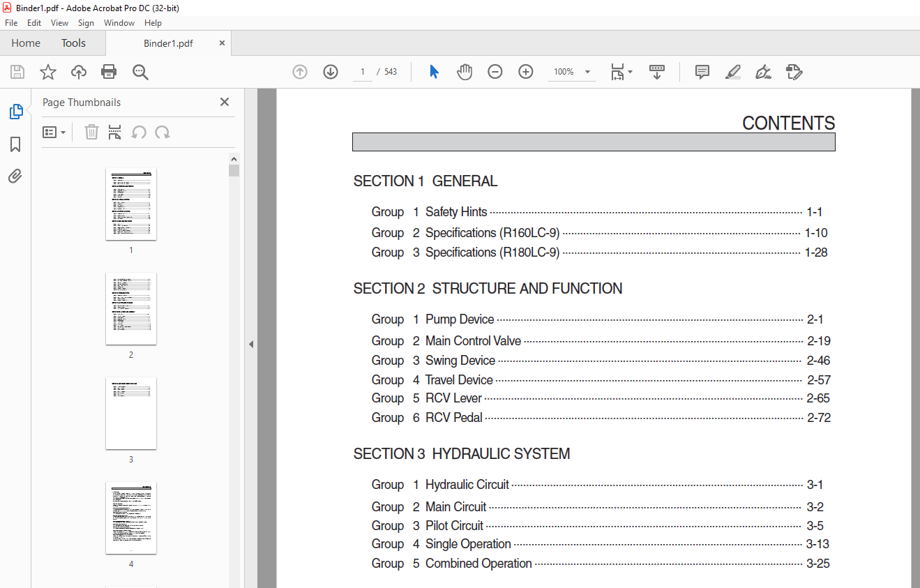The height and width of the screenshot is (588, 920).
Task: Click the scrolling mode keyboard icon
Action: 657,72
